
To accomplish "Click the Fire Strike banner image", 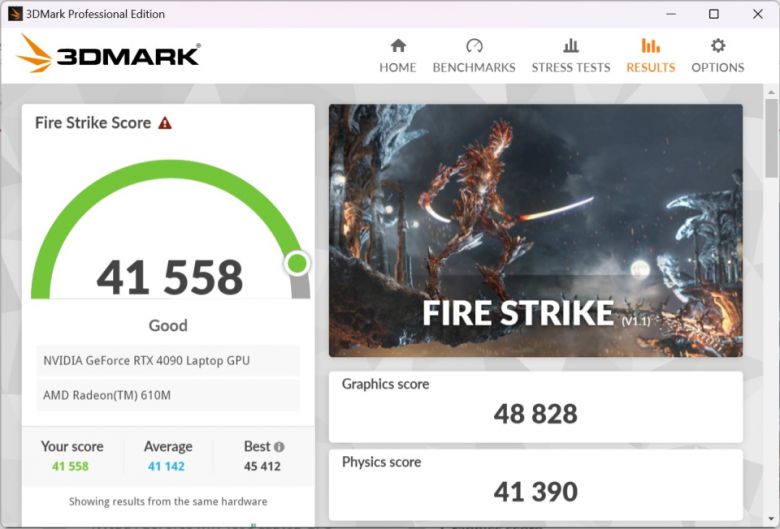I will click(535, 230).
